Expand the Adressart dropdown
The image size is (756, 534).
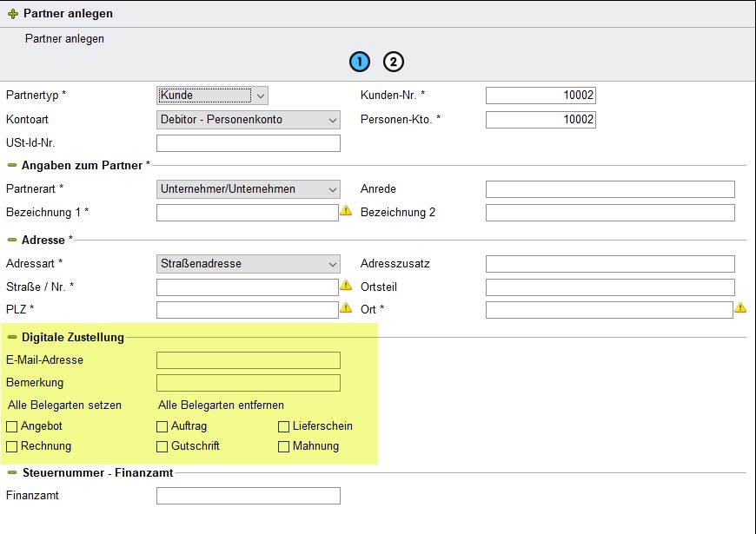(x=249, y=263)
